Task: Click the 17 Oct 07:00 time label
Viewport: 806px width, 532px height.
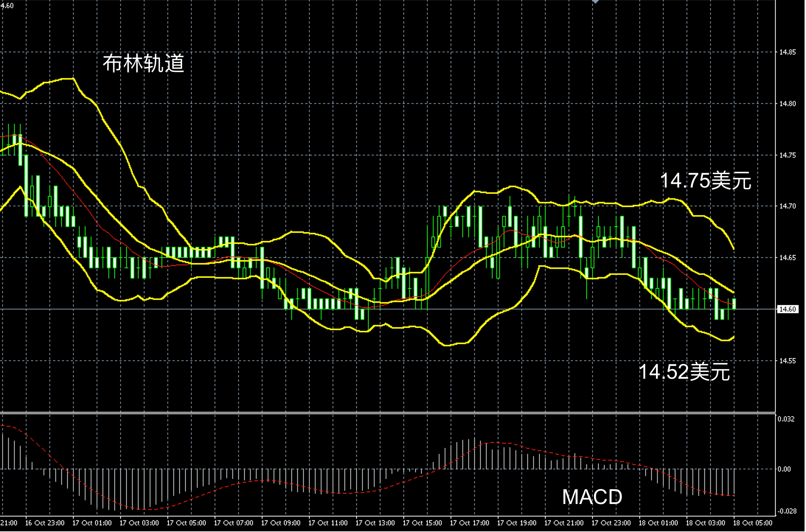Action: pos(233,523)
